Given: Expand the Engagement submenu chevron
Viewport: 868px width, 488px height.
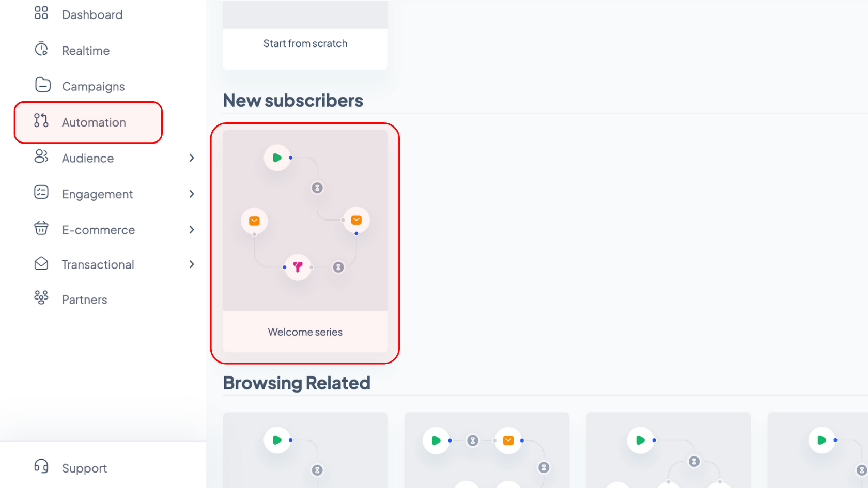Looking at the screenshot, I should (x=192, y=194).
